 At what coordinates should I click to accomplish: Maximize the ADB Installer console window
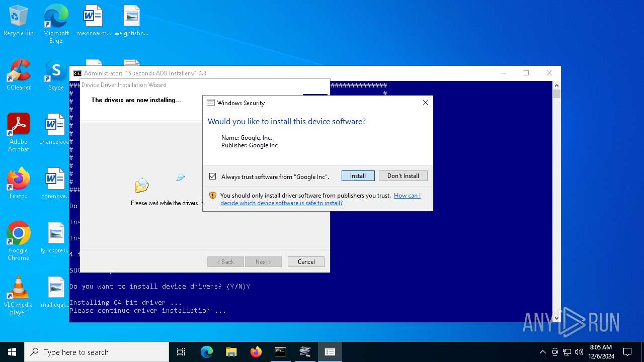coord(526,73)
